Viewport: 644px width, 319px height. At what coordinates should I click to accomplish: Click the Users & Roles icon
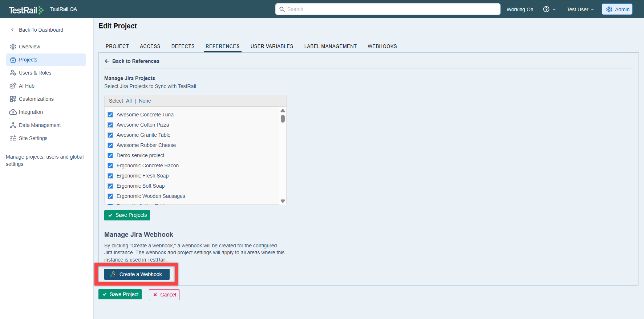pyautogui.click(x=13, y=73)
